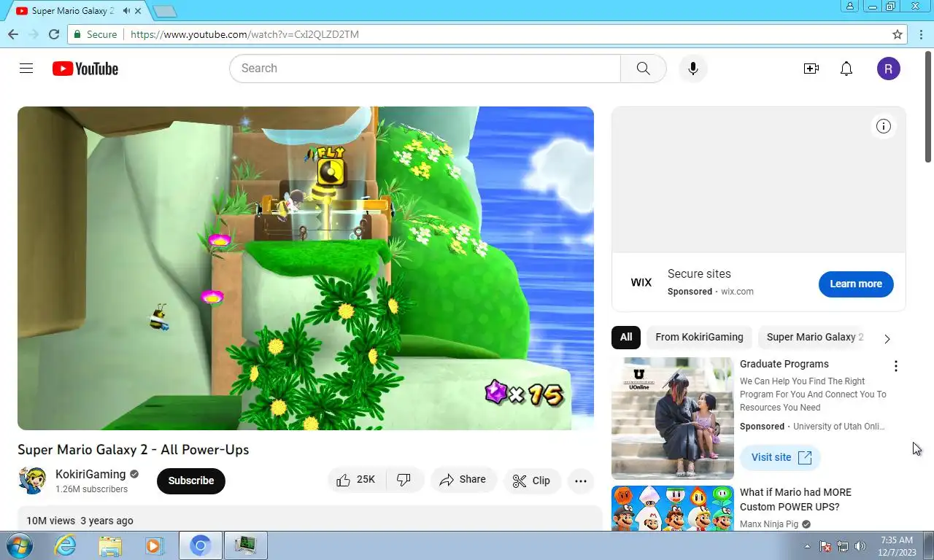Screen dimensions: 934x560
Task: Click the Chrome profile person icon
Action: click(x=850, y=7)
